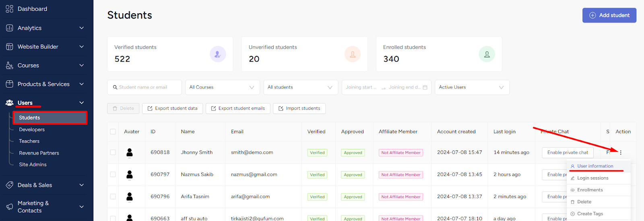Open Revenue Partners in Users submenu
Viewport: 644px width, 221px height.
pos(39,153)
